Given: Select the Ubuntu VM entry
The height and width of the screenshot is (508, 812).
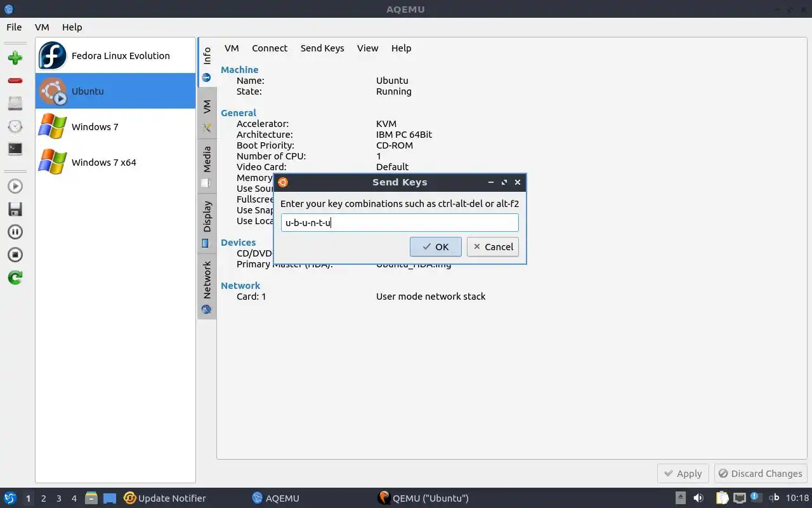Looking at the screenshot, I should (115, 91).
